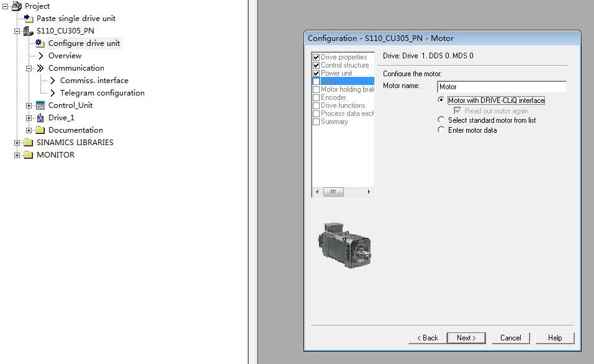Click the Telegram configuration arrow icon
This screenshot has width=594, height=364.
52,93
